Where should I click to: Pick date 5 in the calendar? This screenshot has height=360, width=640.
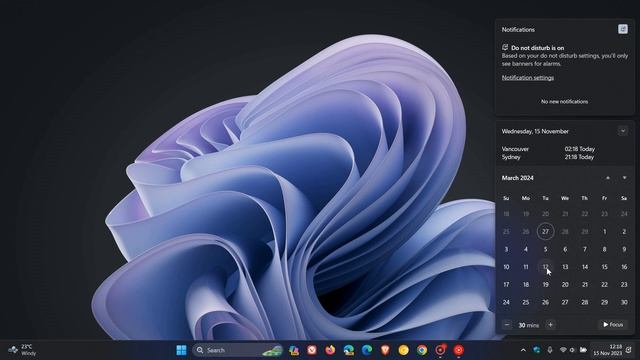pyautogui.click(x=545, y=249)
